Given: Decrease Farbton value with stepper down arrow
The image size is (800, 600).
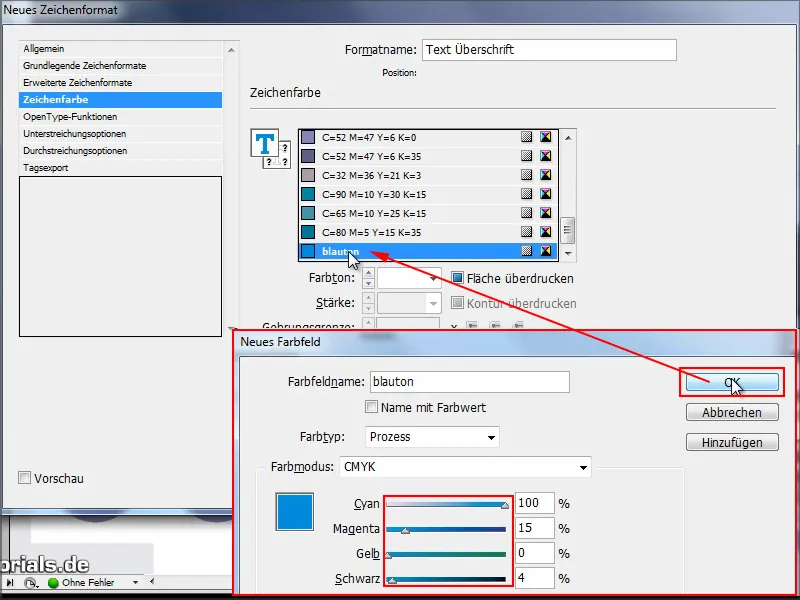Looking at the screenshot, I should click(368, 284).
